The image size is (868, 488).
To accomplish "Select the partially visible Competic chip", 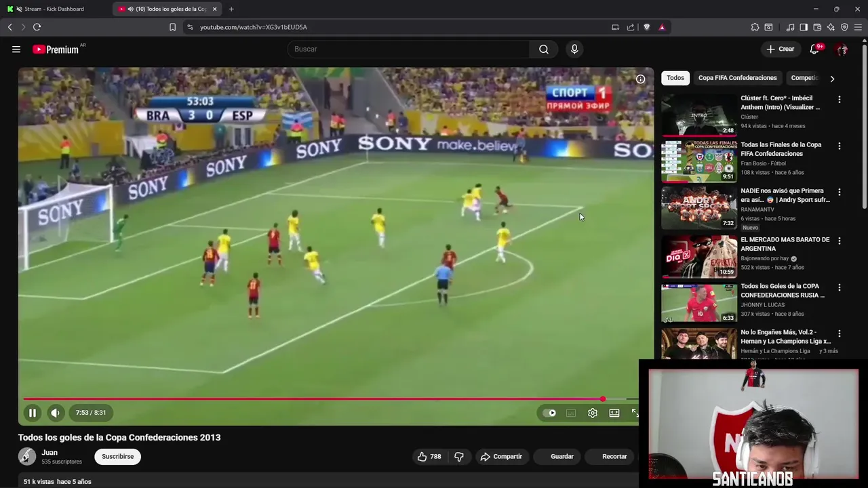I will 804,78.
